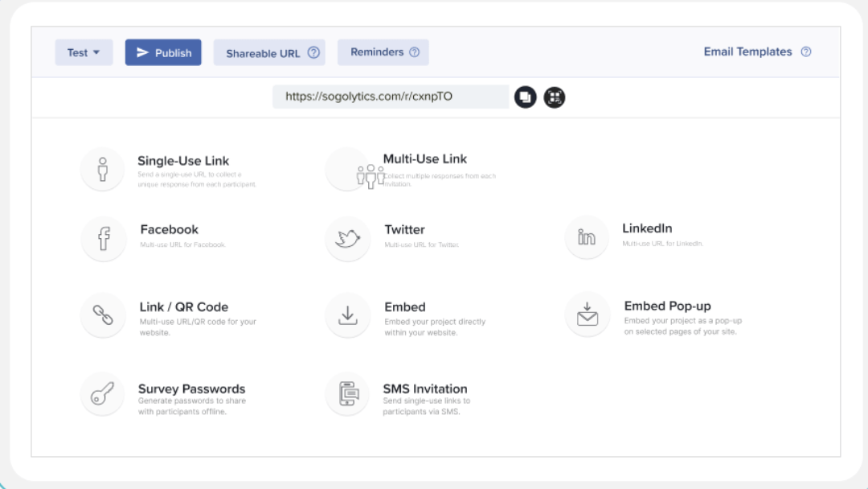Select Multi-Use Link option
Image resolution: width=868 pixels, height=489 pixels.
click(x=425, y=159)
